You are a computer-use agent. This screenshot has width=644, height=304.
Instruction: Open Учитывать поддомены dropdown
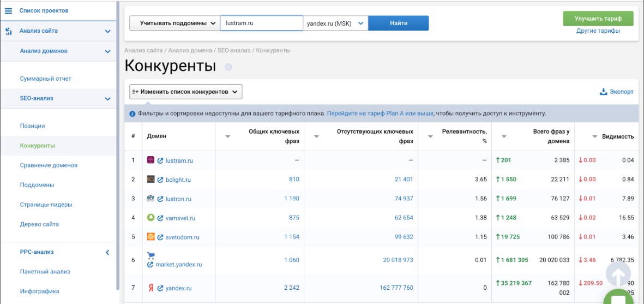pyautogui.click(x=174, y=23)
